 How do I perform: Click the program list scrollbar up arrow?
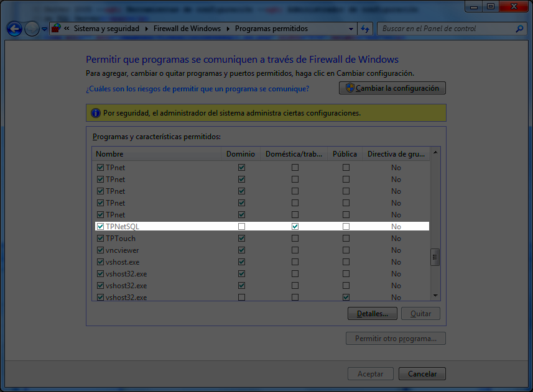click(x=435, y=152)
